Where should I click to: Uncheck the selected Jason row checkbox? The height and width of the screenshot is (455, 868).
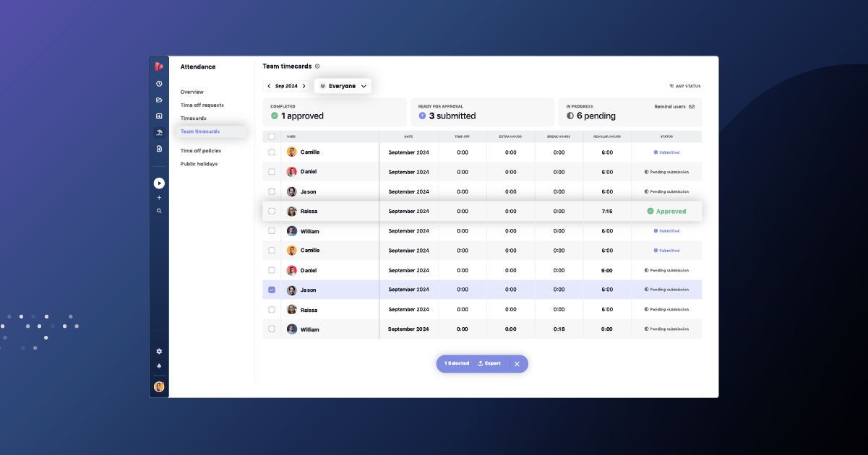(x=272, y=290)
